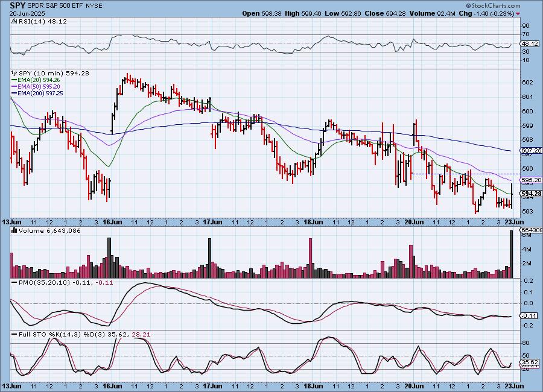Click the 0.0 level on the PMO scale

pyautogui.click(x=529, y=303)
